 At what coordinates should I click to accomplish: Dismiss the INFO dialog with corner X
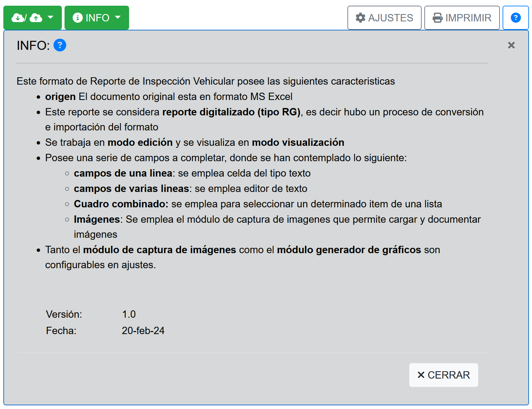(511, 45)
